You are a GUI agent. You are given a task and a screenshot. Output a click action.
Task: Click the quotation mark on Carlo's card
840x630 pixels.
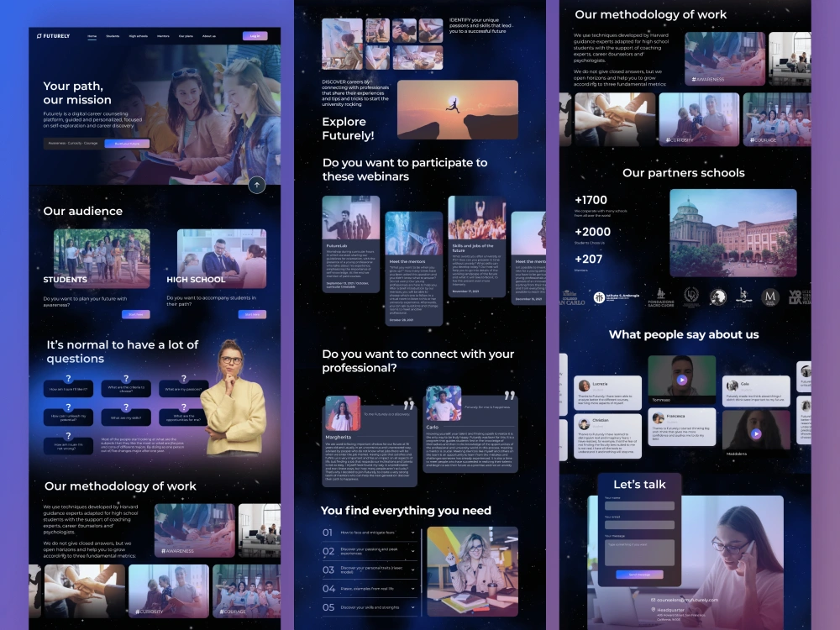510,396
